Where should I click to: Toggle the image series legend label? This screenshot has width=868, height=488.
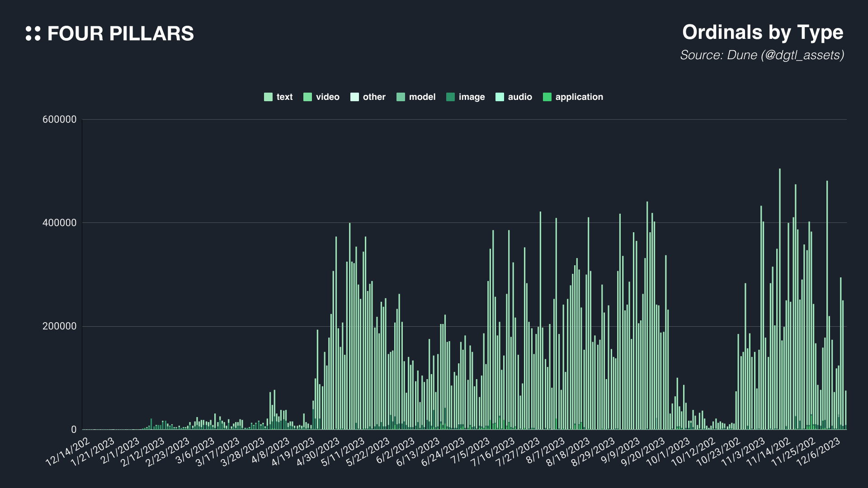pos(472,97)
